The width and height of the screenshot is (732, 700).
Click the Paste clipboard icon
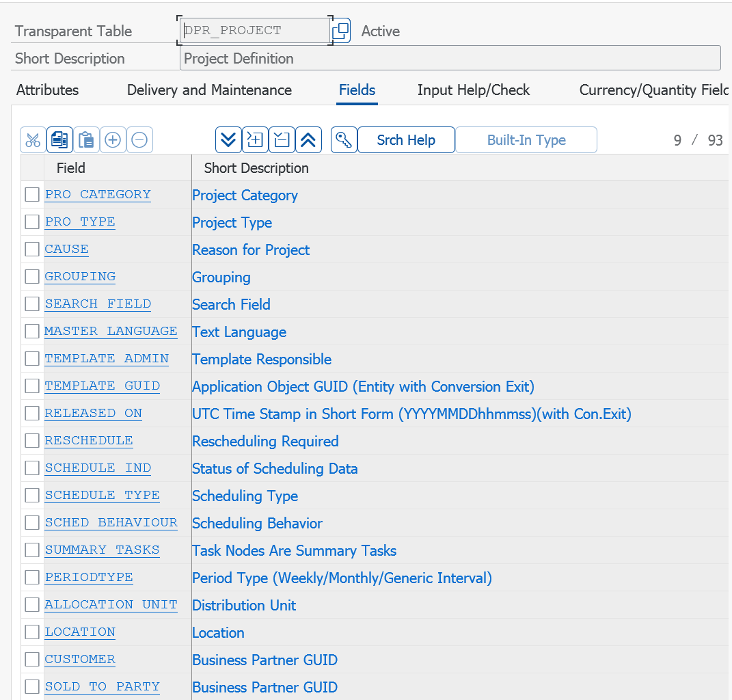(x=86, y=139)
